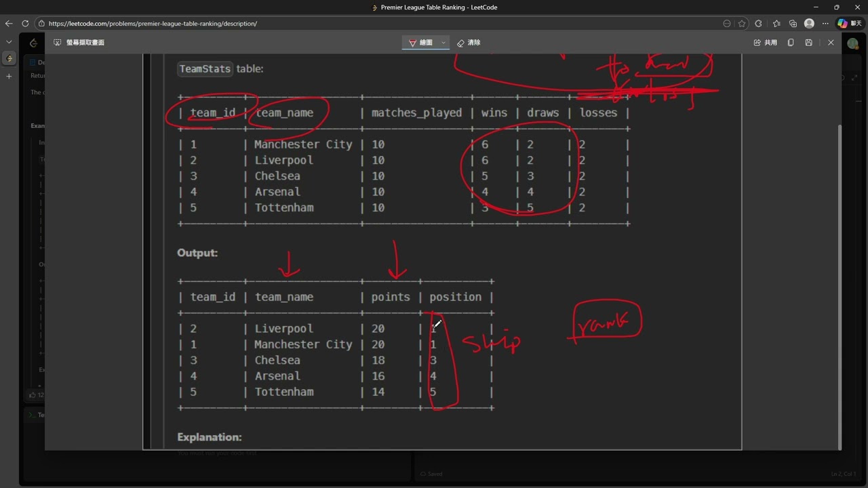Click Liverpool in the Output table
The image size is (868, 488).
[284, 329]
